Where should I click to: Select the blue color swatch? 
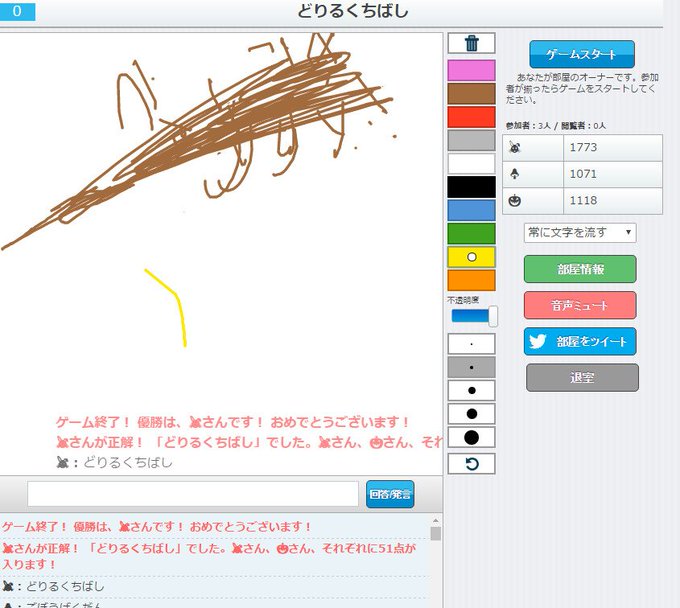471,210
